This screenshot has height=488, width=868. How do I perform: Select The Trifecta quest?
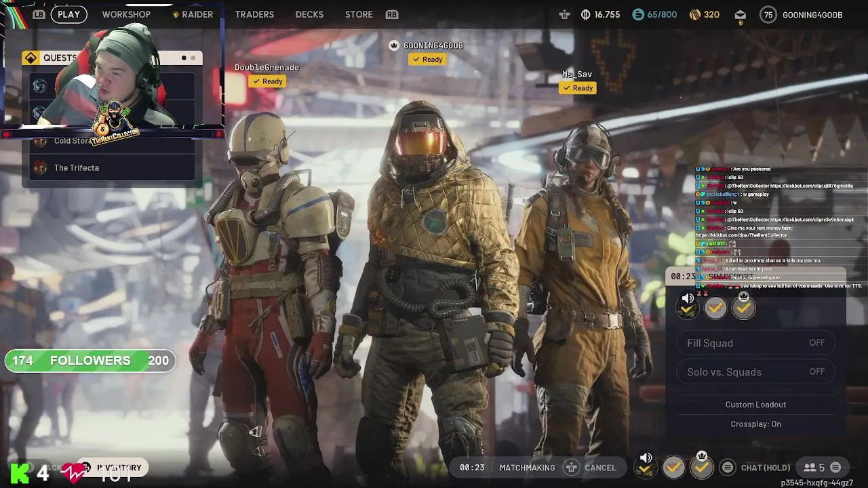[x=113, y=167]
